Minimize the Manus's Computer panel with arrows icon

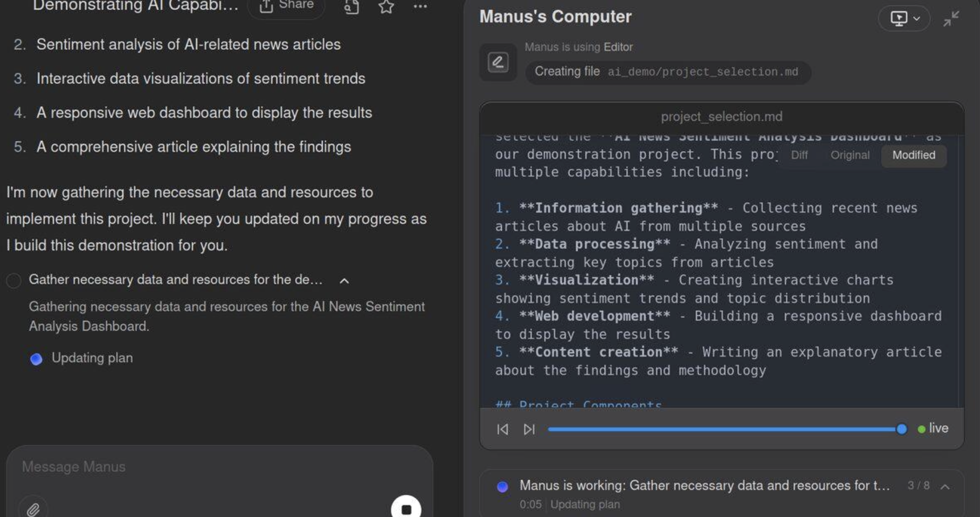[x=951, y=19]
